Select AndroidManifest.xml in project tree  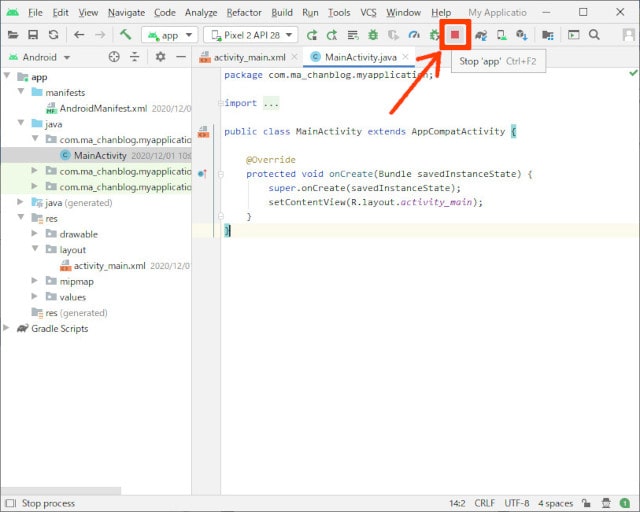[x=103, y=109]
